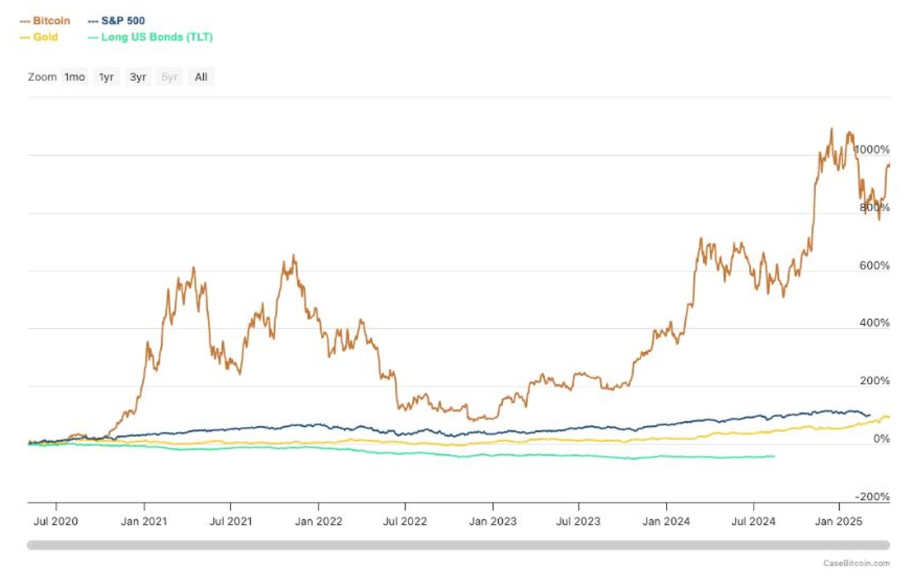This screenshot has height=586, width=924.
Task: Select the 1yr zoom range
Action: pos(106,78)
